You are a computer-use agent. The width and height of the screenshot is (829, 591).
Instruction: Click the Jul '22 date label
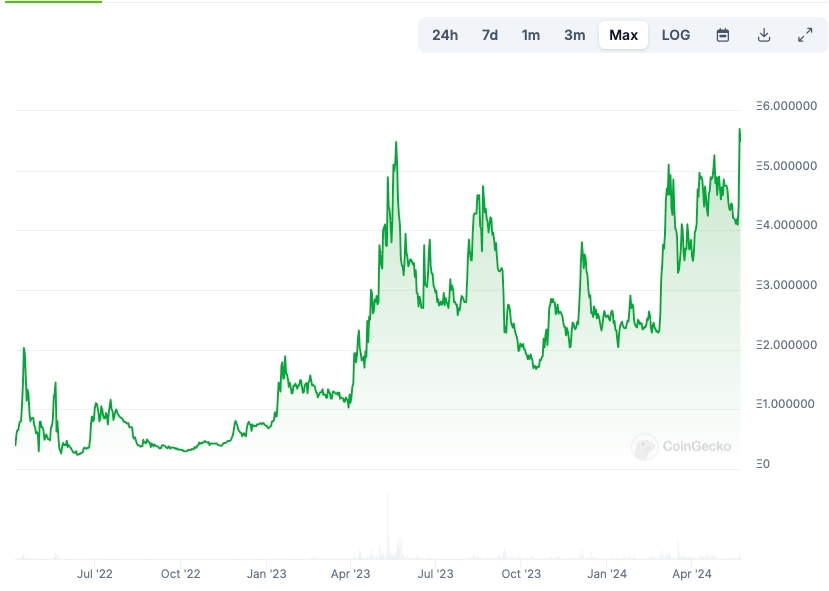click(95, 574)
